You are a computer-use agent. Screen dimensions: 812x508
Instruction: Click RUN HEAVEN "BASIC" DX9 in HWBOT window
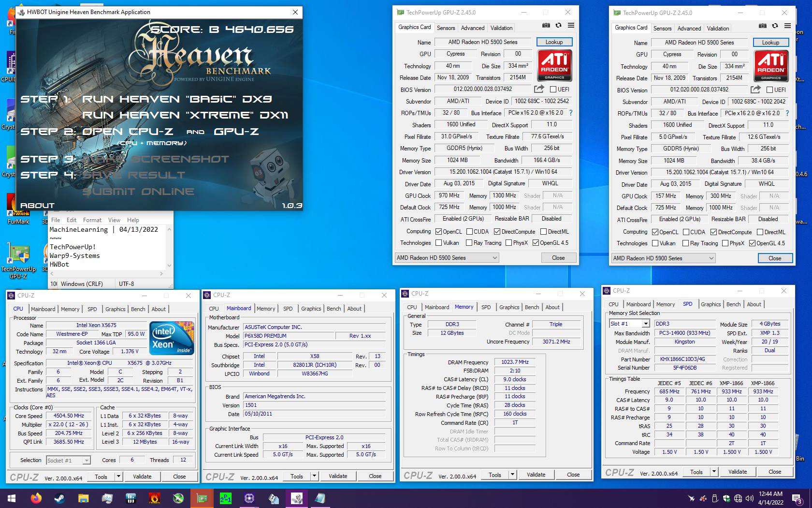click(176, 99)
